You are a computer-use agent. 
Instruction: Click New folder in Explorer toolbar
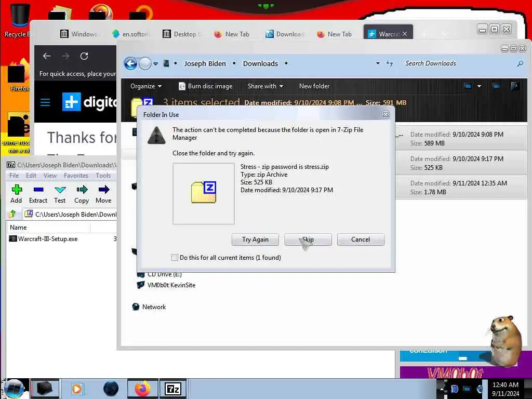(x=314, y=86)
